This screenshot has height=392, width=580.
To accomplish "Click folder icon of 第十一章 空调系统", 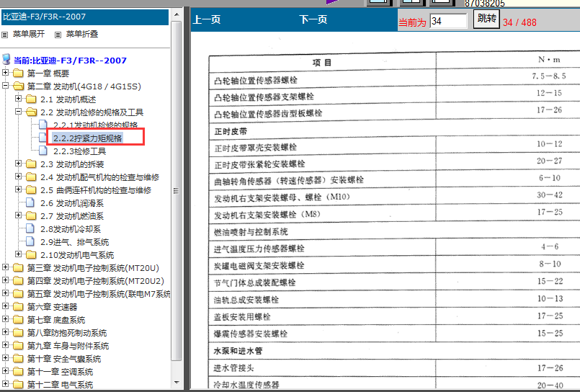I will coord(18,371).
